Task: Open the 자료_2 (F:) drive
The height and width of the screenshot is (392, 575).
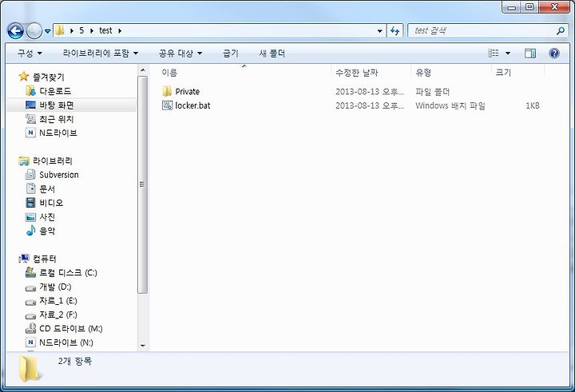Action: click(x=58, y=315)
